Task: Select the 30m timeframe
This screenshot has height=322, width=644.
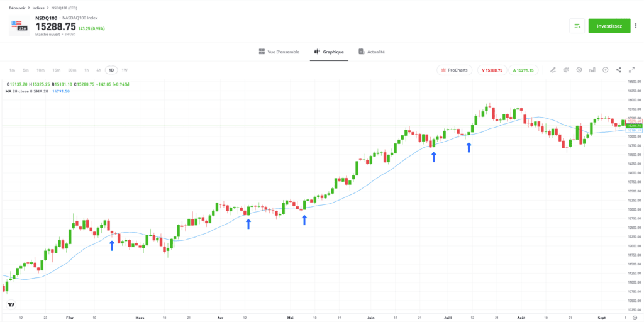Action: pos(72,70)
